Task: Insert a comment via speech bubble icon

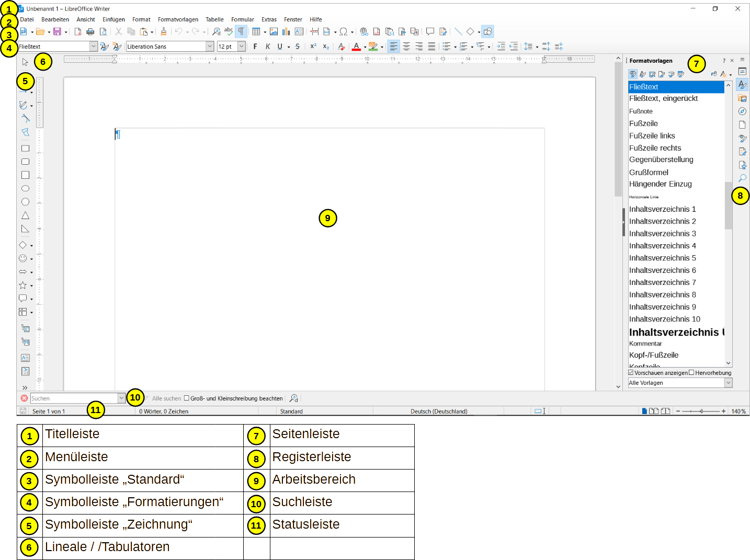Action: click(430, 32)
